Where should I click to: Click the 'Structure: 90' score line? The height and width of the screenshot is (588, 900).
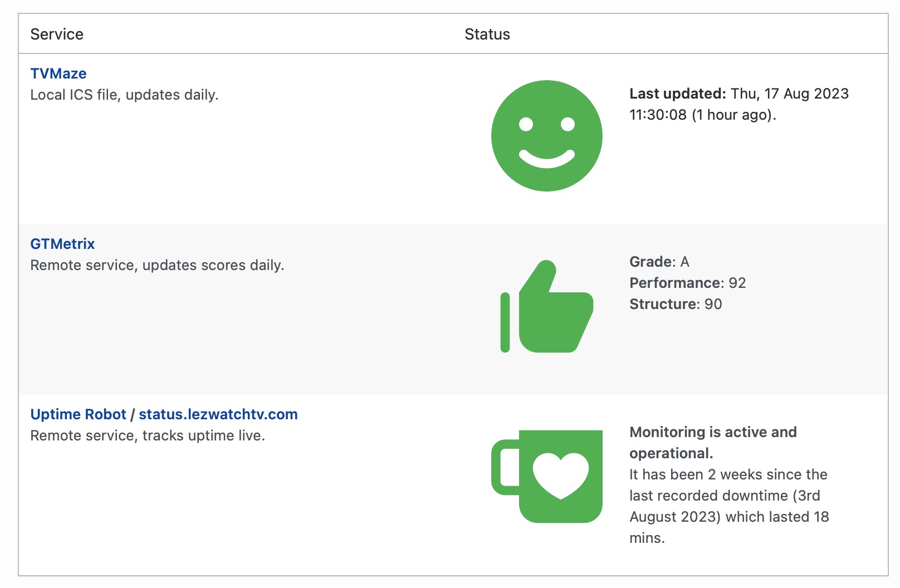point(675,304)
